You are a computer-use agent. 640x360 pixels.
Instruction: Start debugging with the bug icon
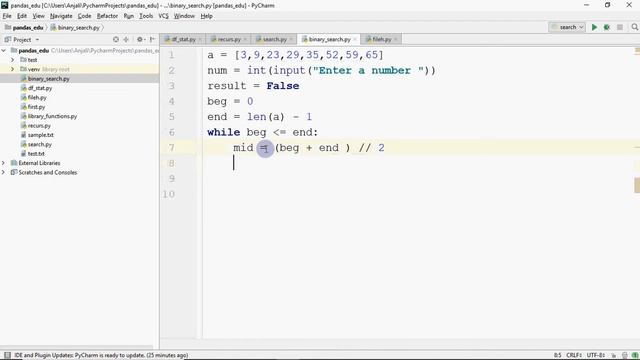(x=607, y=27)
